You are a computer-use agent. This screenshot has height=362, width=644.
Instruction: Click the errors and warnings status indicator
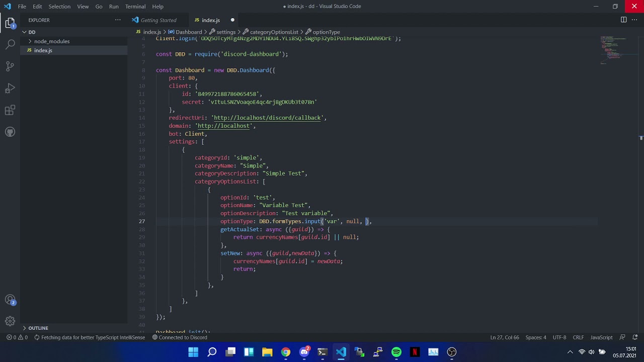tap(17, 337)
